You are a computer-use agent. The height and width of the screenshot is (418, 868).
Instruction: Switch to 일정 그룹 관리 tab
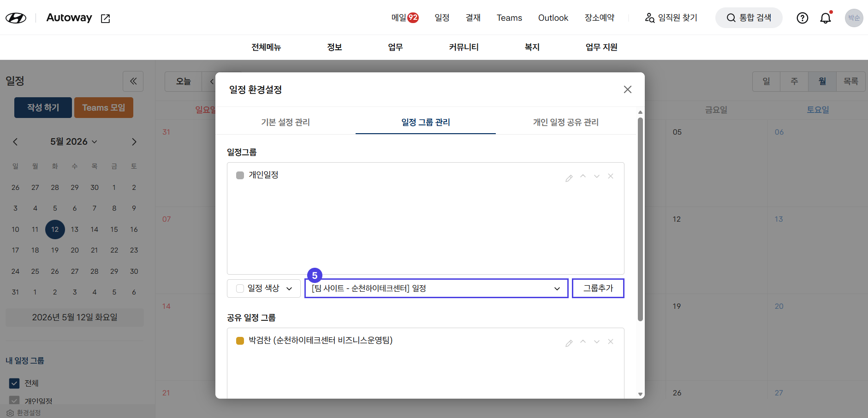point(426,122)
